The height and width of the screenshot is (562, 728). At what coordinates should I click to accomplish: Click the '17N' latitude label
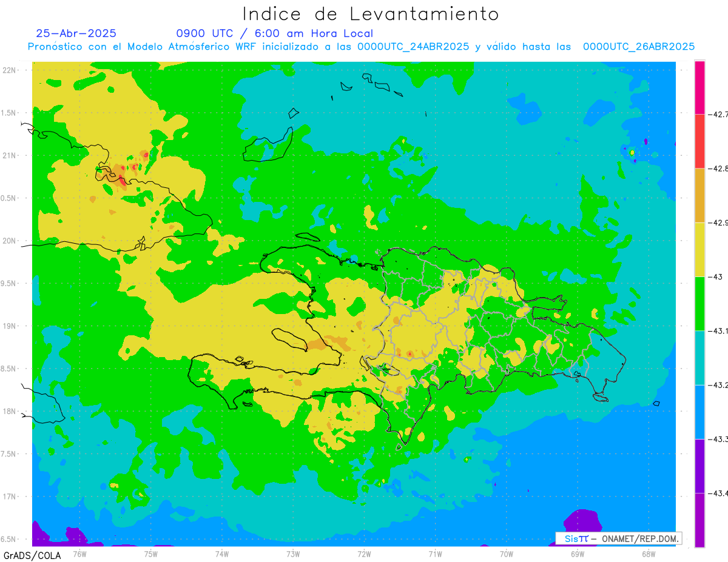pyautogui.click(x=10, y=497)
